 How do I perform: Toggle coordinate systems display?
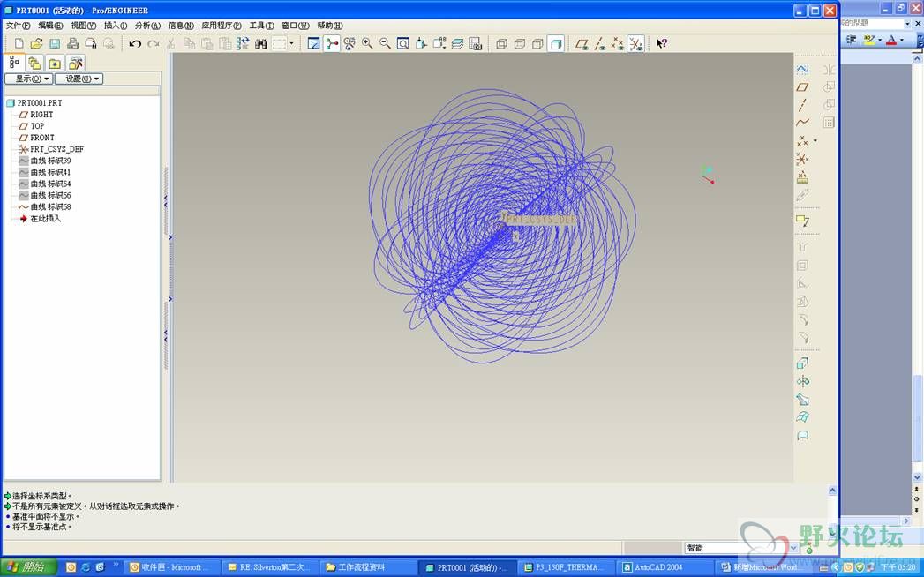[635, 43]
